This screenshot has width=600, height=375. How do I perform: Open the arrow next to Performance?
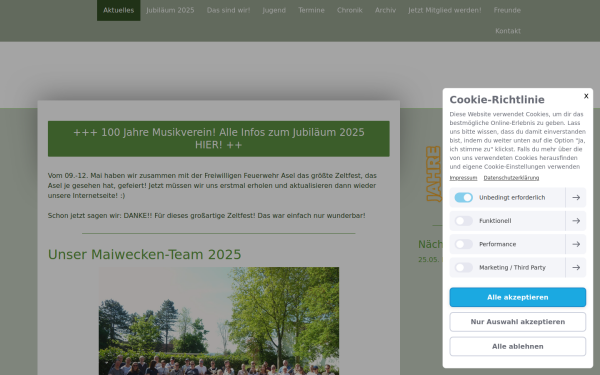[x=576, y=244]
